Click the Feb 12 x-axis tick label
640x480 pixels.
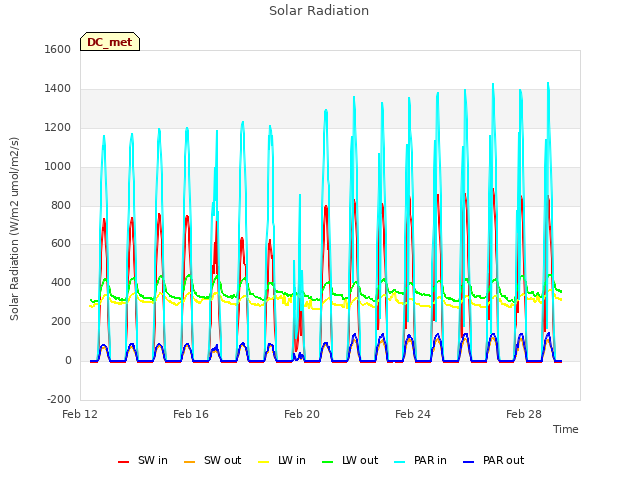point(80,414)
